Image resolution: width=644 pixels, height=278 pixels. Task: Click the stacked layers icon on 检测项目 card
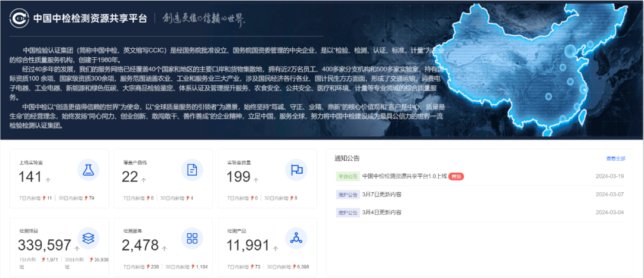(88, 238)
